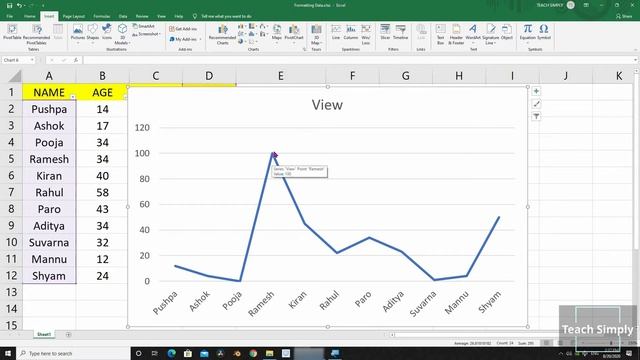Select cell containing Ramesh
This screenshot has height=360, width=640.
49,159
